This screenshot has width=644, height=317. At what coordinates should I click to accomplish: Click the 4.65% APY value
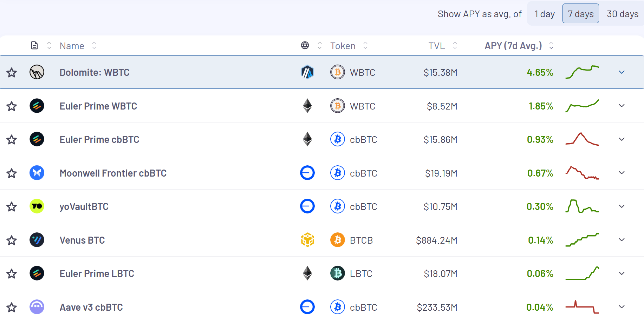pos(540,72)
